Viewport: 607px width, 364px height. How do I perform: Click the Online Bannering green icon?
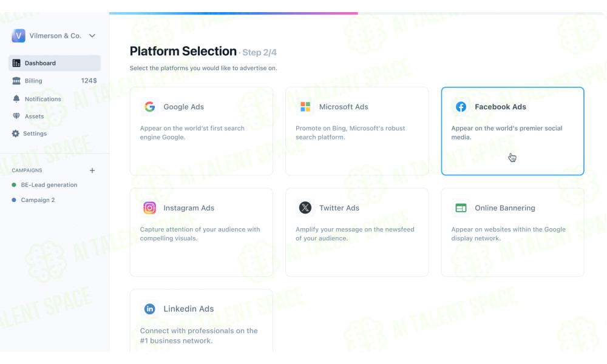pyautogui.click(x=461, y=208)
